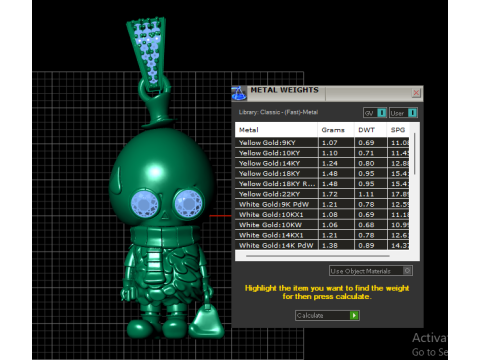
Task: Click the 0.80 DWT value for 14KY
Action: [x=366, y=163]
